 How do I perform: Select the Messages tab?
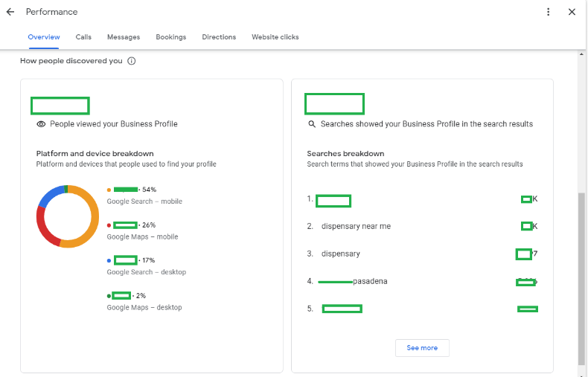[124, 37]
